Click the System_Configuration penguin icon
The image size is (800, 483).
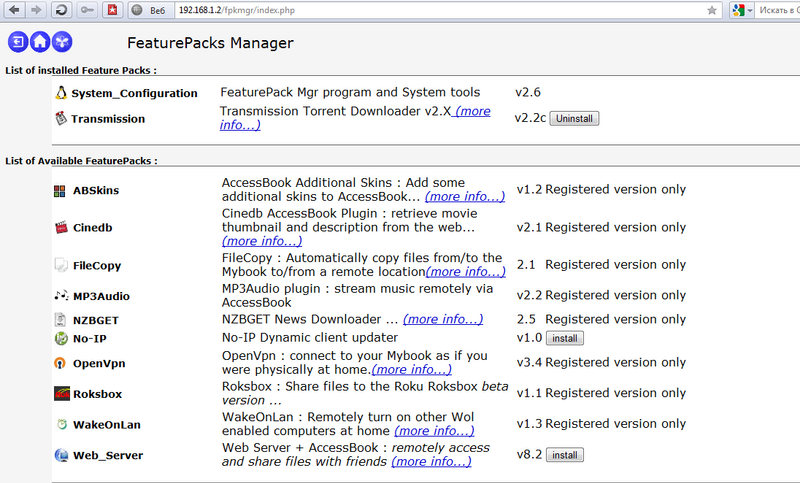(61, 93)
